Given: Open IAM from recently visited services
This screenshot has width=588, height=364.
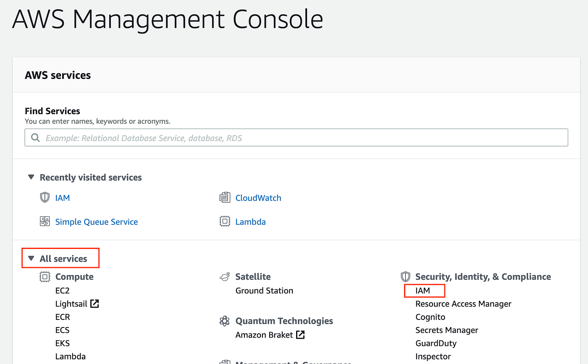Looking at the screenshot, I should point(63,198).
